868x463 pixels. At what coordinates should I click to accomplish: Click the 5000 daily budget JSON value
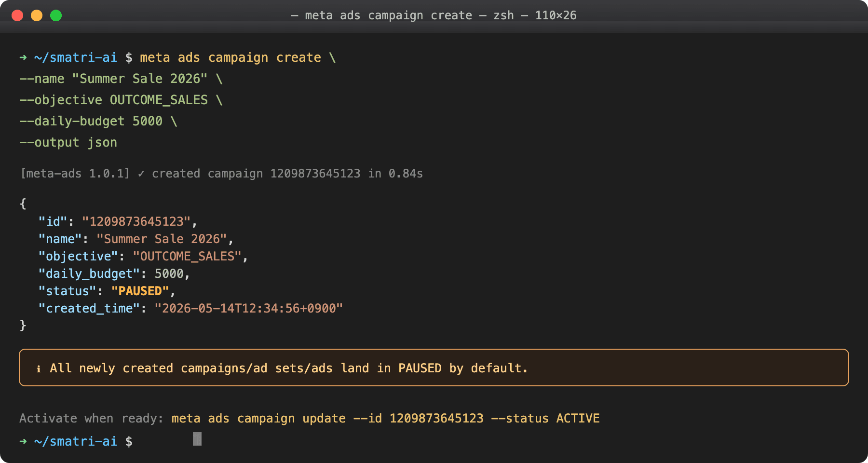coord(169,273)
